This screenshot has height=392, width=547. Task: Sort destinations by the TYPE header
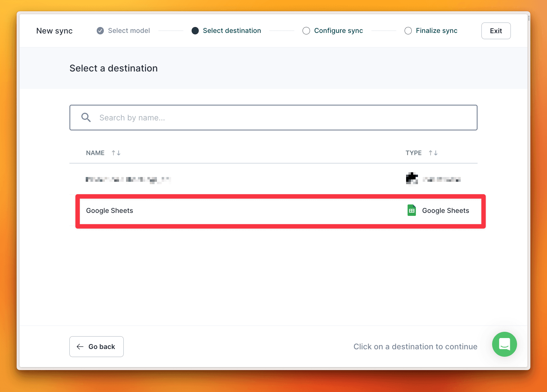point(414,153)
